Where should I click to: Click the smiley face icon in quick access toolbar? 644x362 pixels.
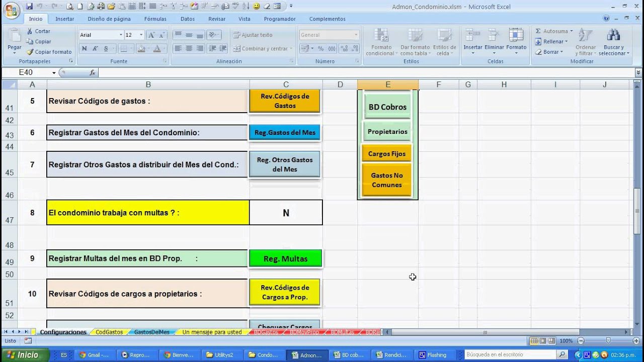(x=257, y=7)
